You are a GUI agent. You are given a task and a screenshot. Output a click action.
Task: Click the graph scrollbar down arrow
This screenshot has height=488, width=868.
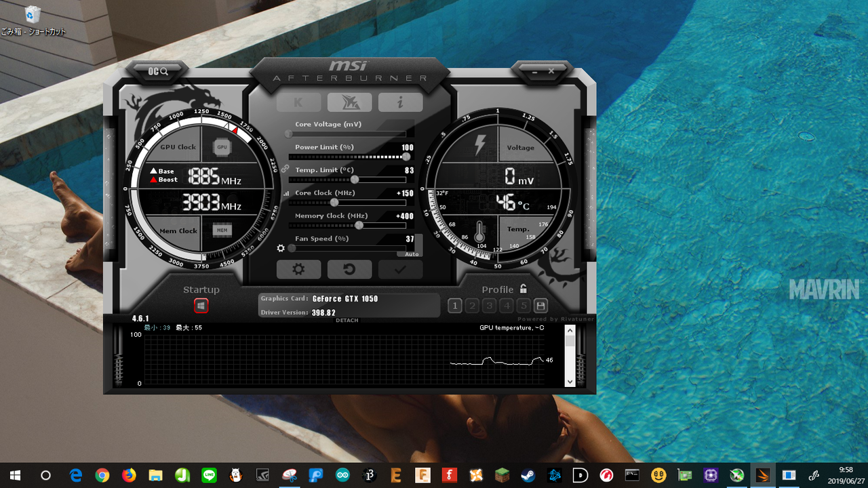click(570, 382)
